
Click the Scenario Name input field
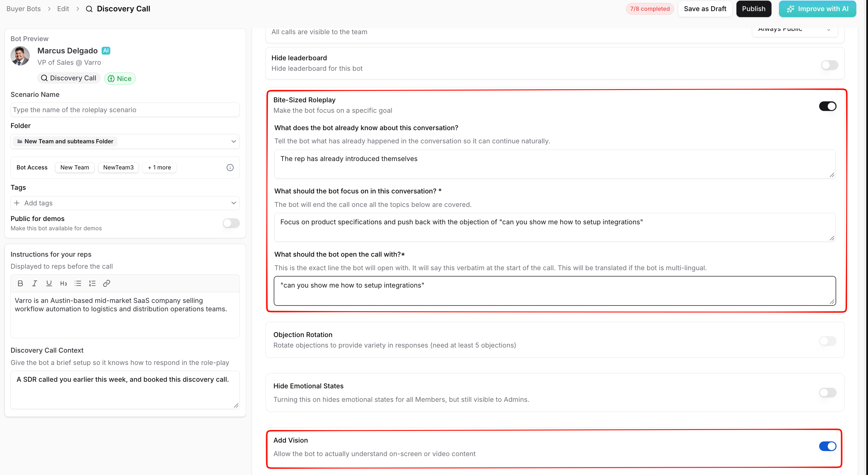pos(125,110)
